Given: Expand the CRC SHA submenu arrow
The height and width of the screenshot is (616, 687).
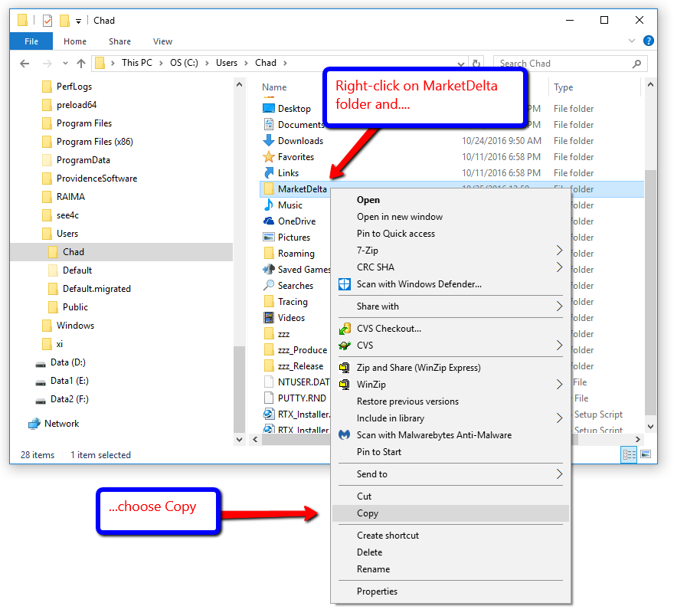Looking at the screenshot, I should tap(559, 267).
